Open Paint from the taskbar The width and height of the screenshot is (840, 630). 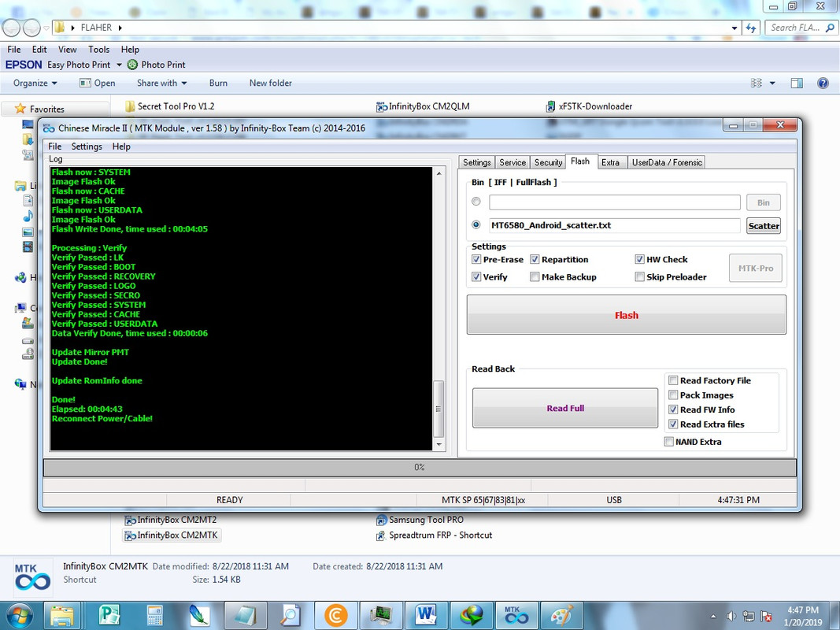coord(561,616)
